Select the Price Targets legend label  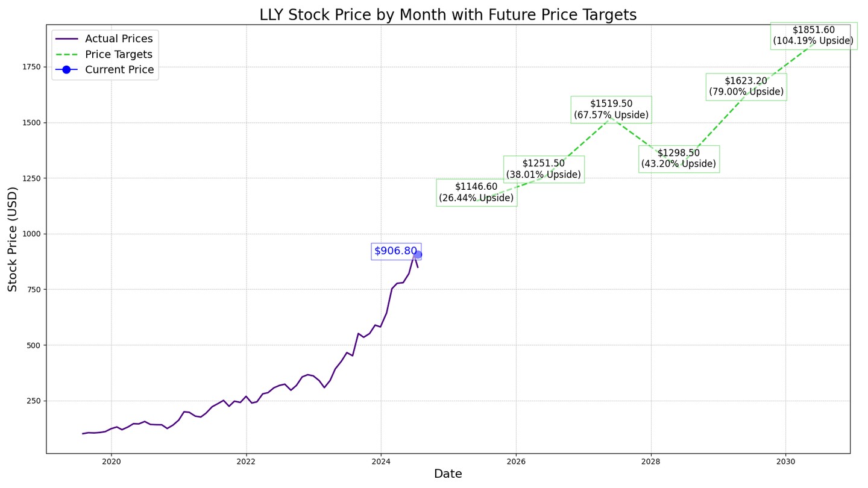coord(119,54)
